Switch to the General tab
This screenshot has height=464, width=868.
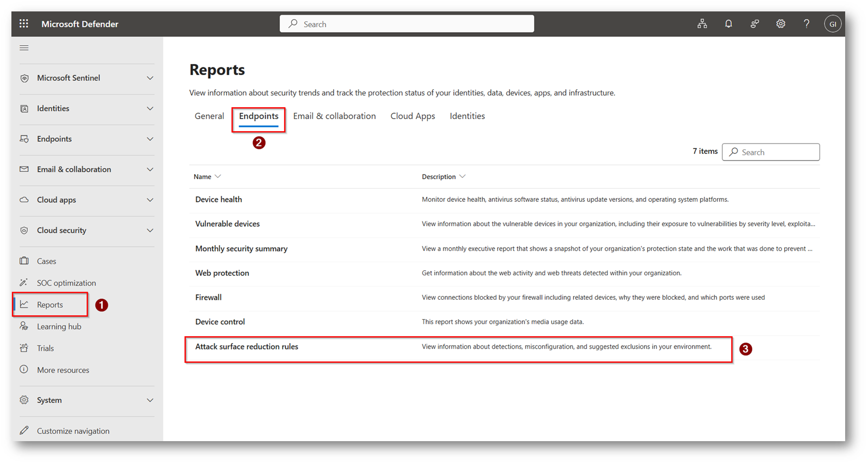[x=209, y=116]
